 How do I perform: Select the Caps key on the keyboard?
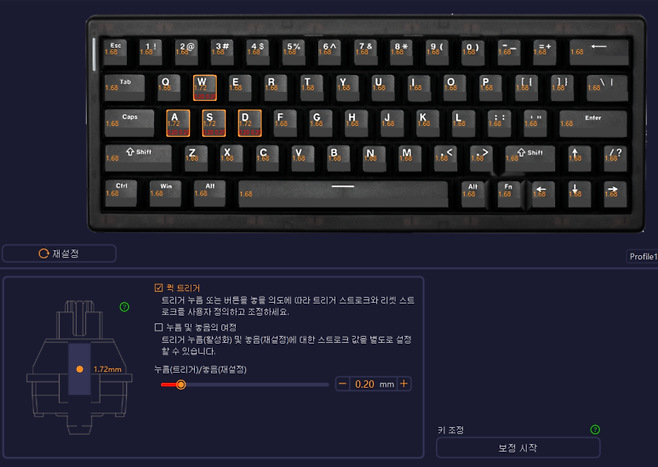[x=129, y=123]
